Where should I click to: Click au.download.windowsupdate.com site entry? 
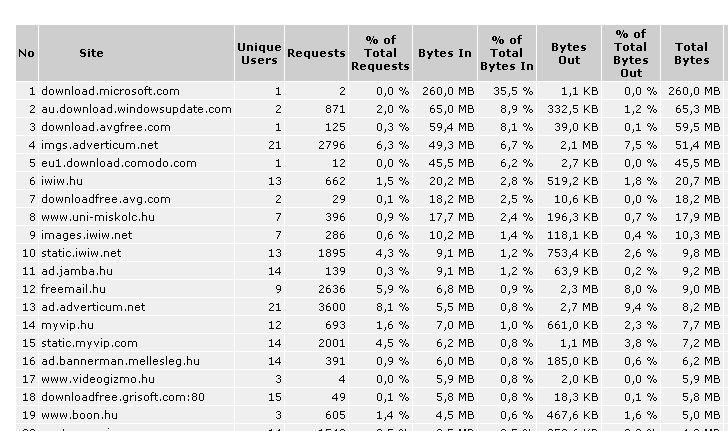136,109
